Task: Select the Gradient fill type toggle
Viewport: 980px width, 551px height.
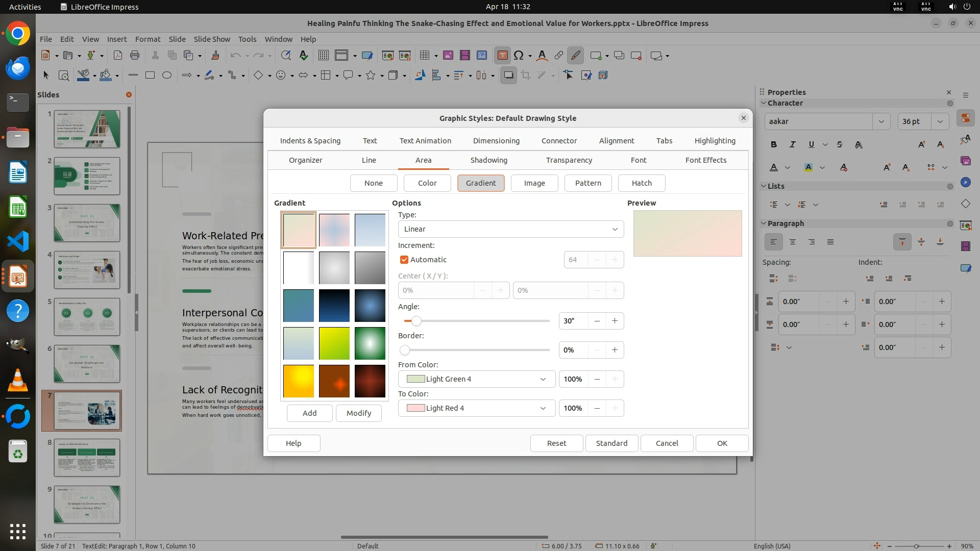Action: click(480, 183)
